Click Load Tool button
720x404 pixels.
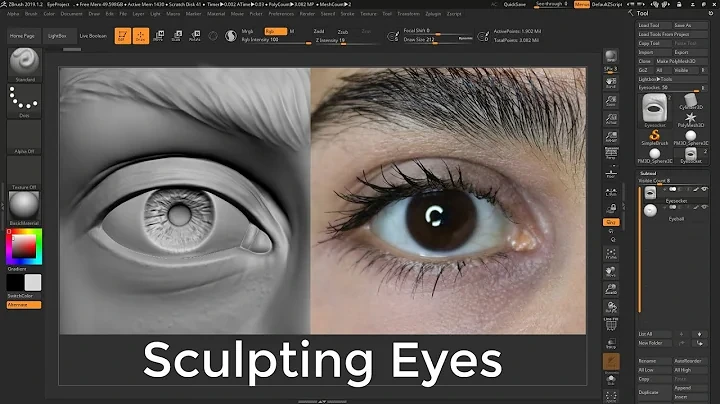click(654, 25)
